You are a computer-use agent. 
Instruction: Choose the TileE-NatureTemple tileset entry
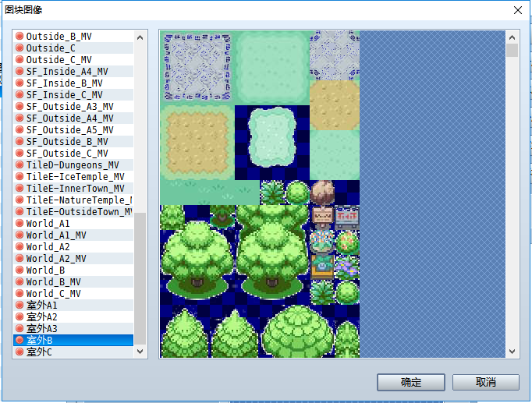click(73, 200)
